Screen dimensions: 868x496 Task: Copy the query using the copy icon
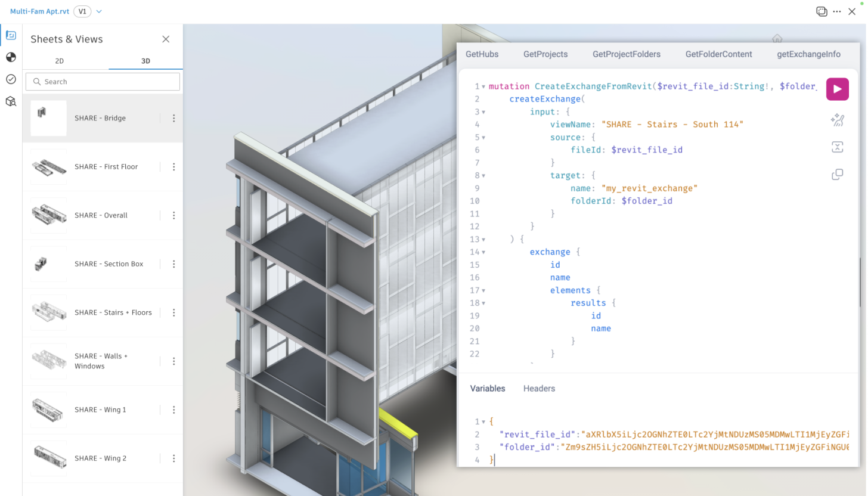click(x=838, y=173)
